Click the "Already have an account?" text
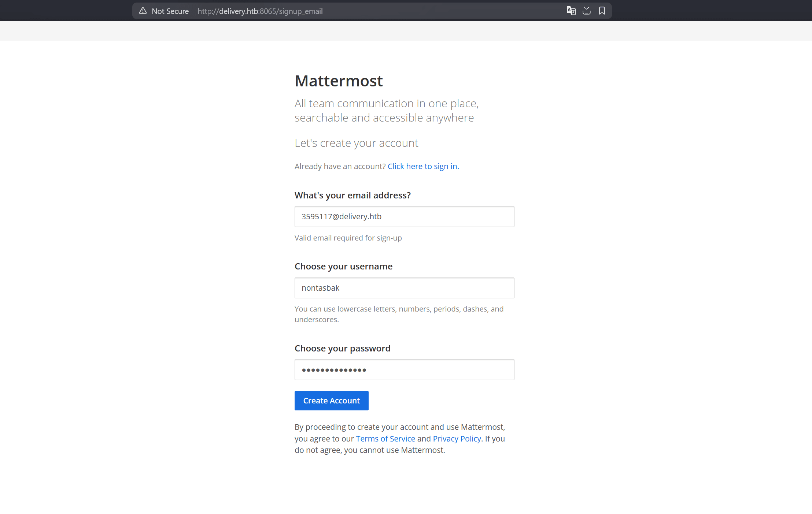The image size is (812, 514). [340, 167]
